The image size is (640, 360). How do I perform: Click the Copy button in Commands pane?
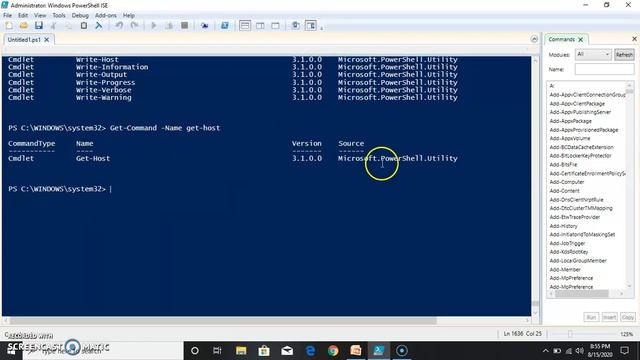[628, 317]
